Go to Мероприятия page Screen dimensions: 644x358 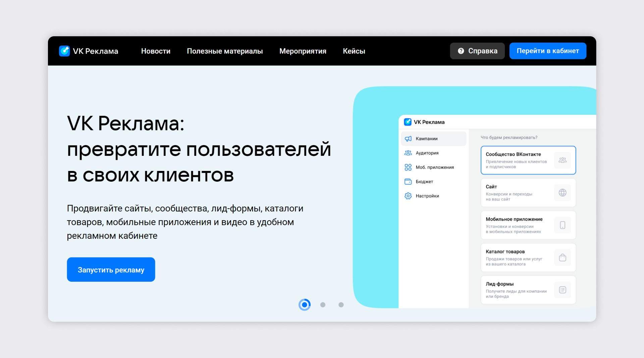pyautogui.click(x=303, y=51)
